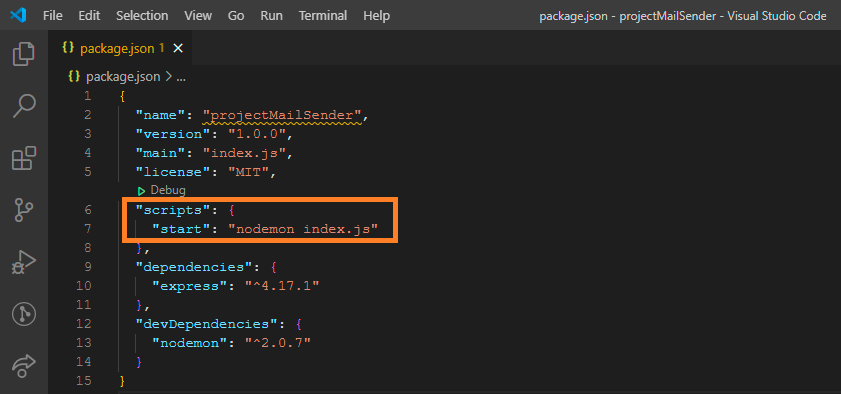Click the JSON braces icon on package.json tab
841x394 pixels.
[68, 48]
